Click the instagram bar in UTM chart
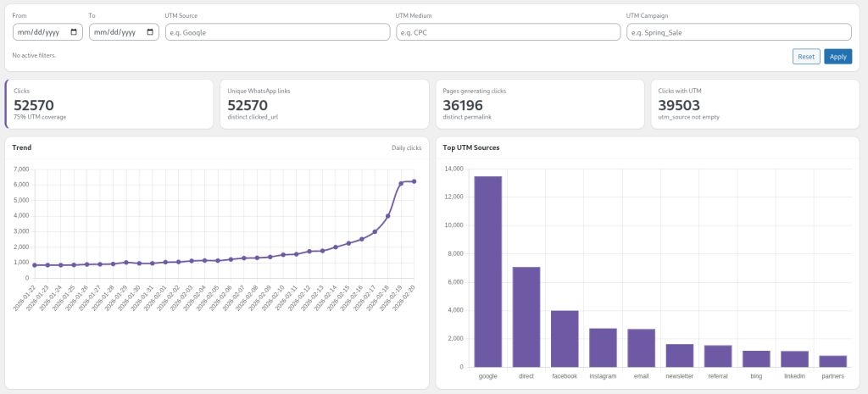 click(603, 347)
